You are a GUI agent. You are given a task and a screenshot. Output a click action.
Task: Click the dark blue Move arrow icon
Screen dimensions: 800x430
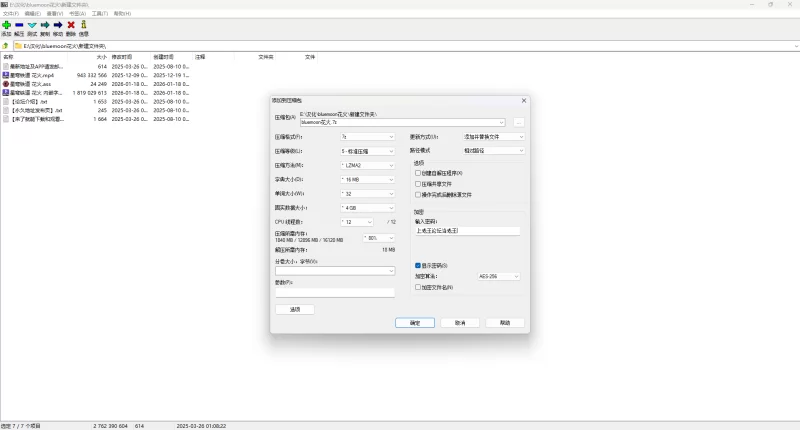pyautogui.click(x=58, y=25)
